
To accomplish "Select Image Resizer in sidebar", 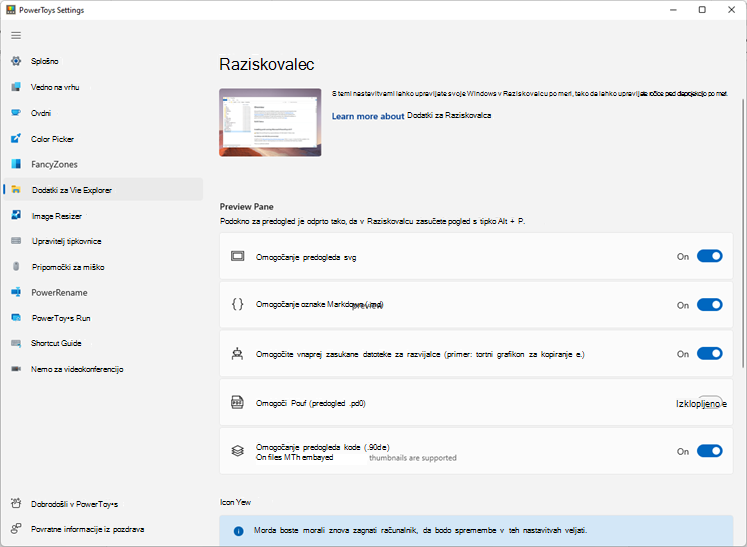I will point(103,215).
